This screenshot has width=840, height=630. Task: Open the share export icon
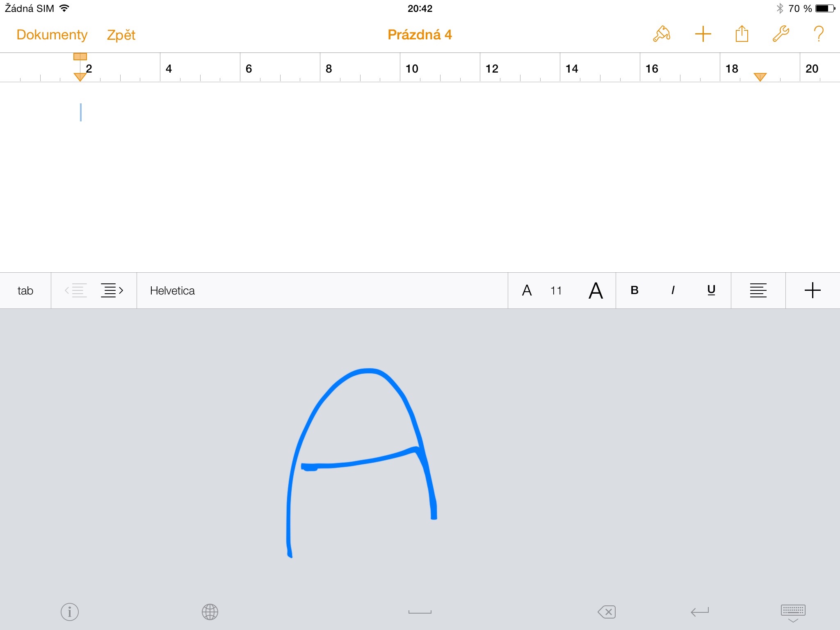742,34
